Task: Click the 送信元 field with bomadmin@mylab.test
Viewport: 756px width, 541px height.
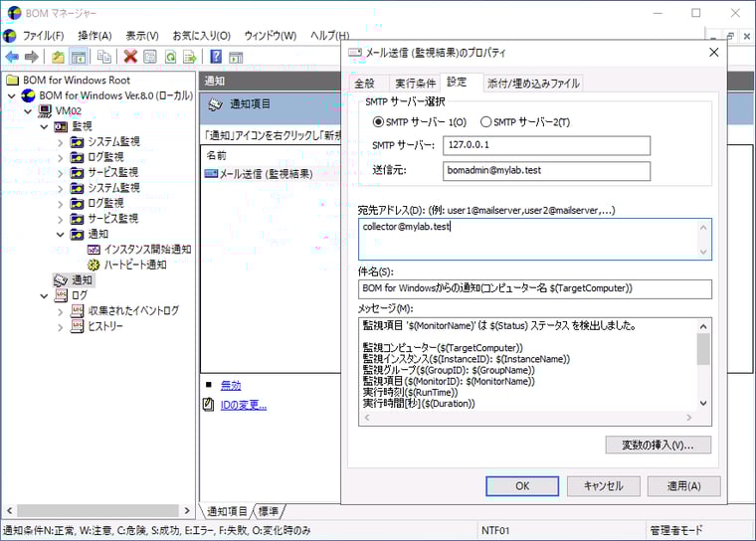Action: pyautogui.click(x=546, y=171)
